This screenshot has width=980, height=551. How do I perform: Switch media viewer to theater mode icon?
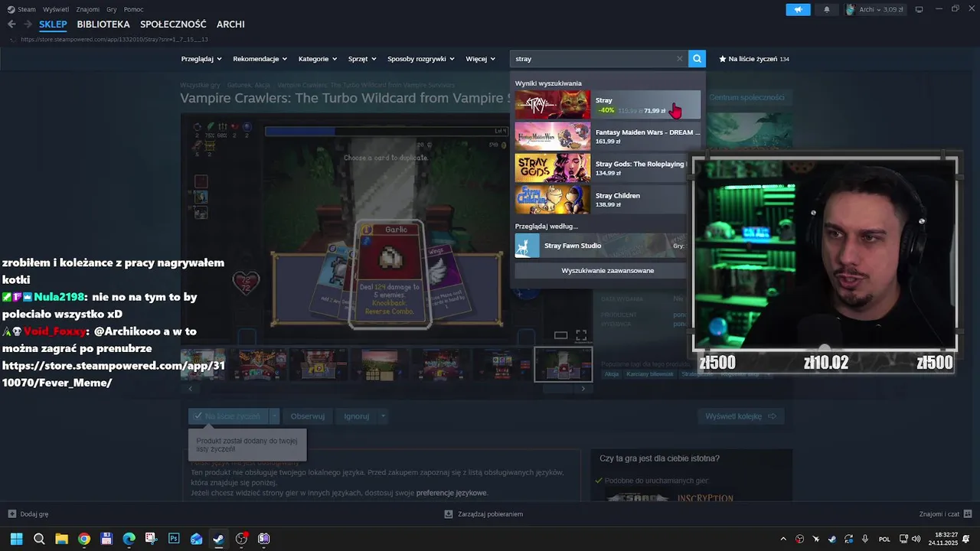tap(560, 335)
